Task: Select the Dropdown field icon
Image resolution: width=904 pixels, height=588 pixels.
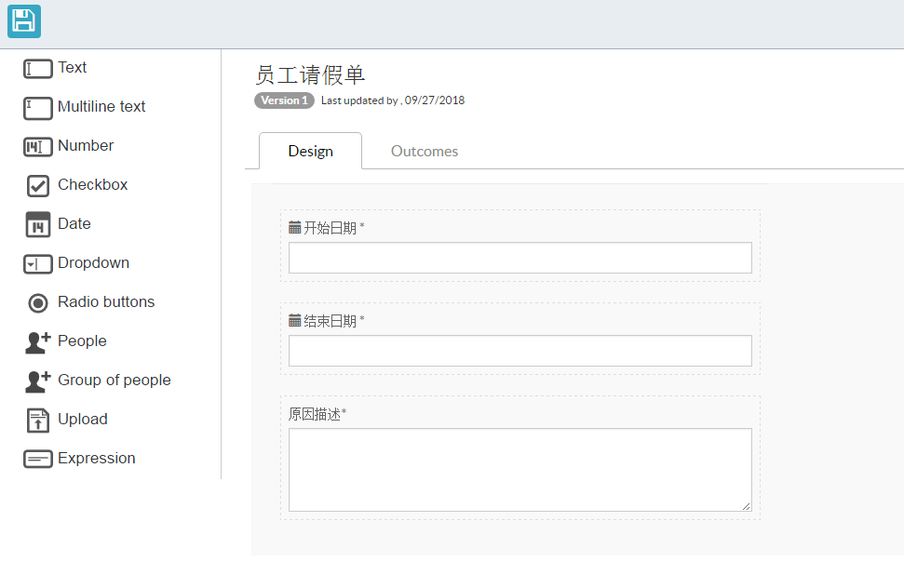Action: pos(38,264)
